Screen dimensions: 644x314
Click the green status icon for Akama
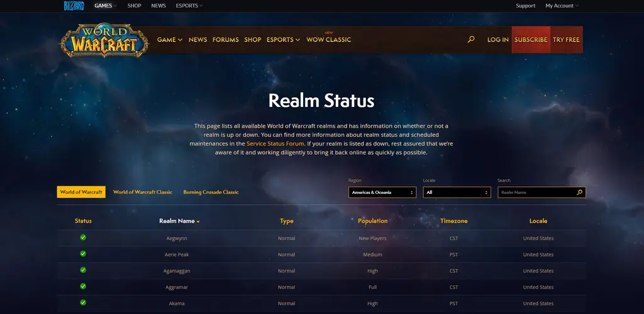point(83,303)
